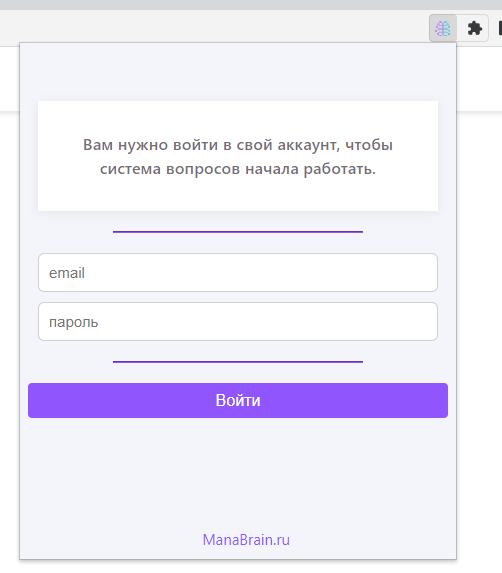Click into the пароль password field
502x573 pixels.
coord(238,322)
